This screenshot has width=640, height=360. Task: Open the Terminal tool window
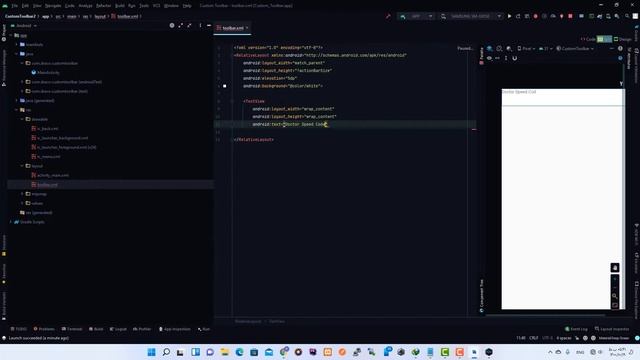(x=72, y=329)
